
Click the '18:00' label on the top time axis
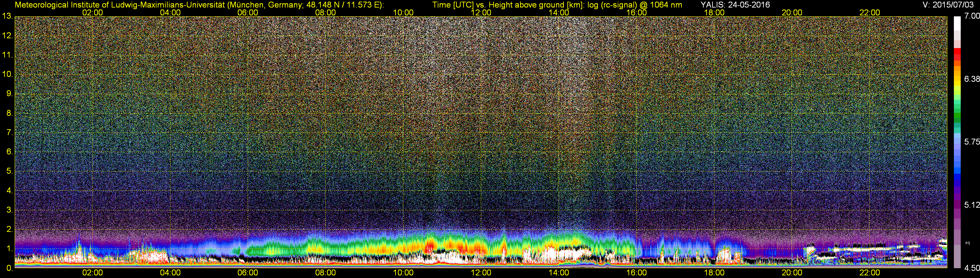pyautogui.click(x=714, y=12)
